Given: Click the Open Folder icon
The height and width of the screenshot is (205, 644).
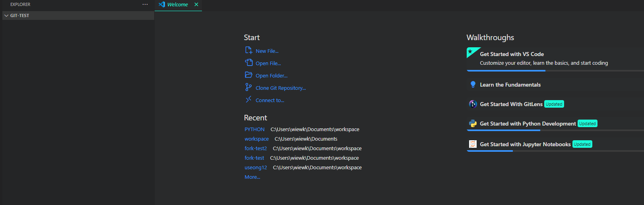Looking at the screenshot, I should pos(249,75).
